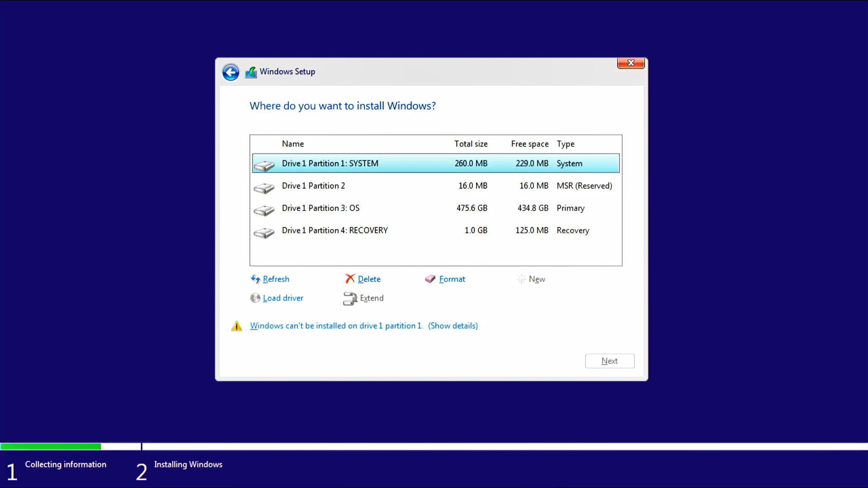This screenshot has height=488, width=868.
Task: Click the Total size column header
Action: [471, 144]
